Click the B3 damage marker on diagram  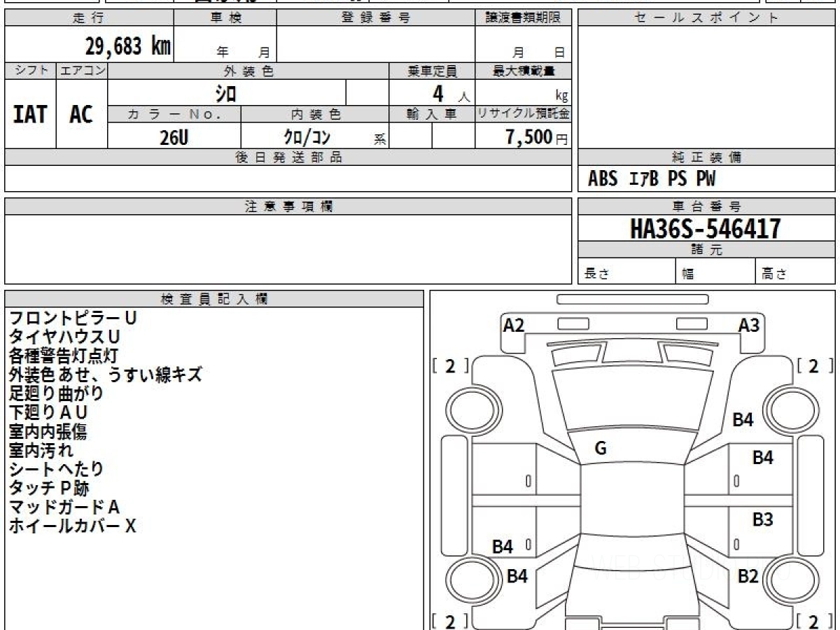[x=762, y=520]
